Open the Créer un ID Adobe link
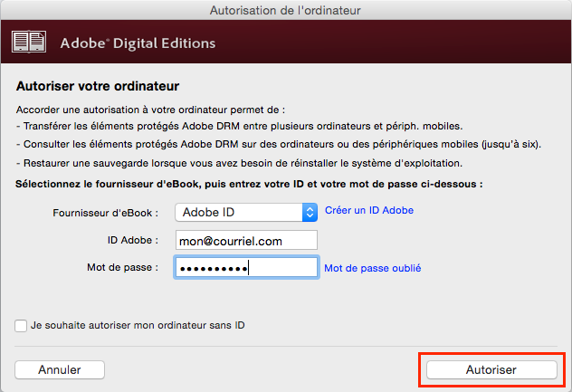This screenshot has width=572, height=392. [x=369, y=210]
